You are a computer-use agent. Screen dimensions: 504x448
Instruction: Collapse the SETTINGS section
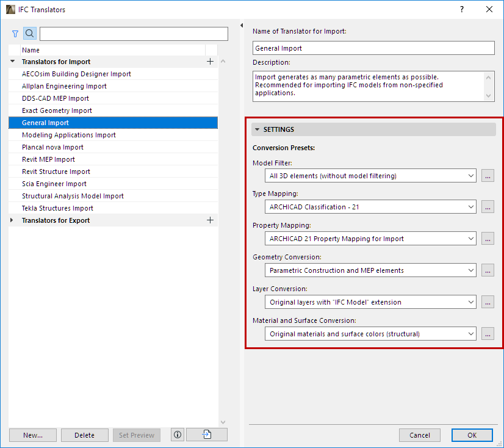tap(257, 129)
